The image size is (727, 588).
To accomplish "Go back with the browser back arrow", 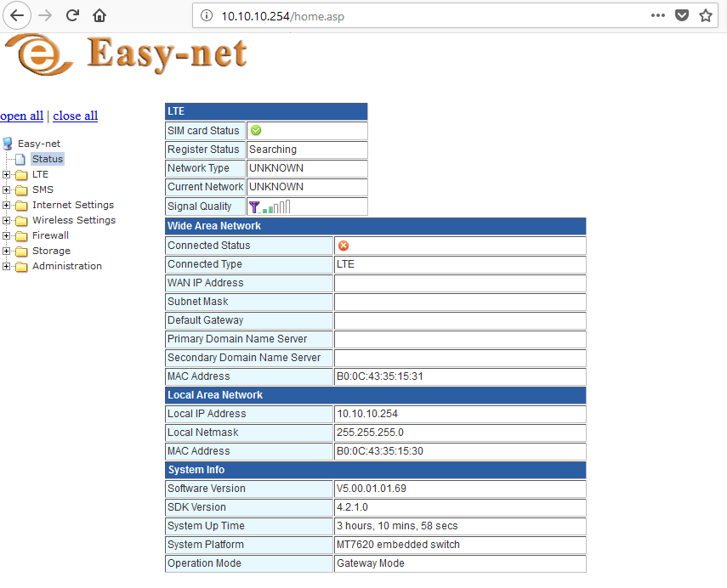I will [17, 15].
